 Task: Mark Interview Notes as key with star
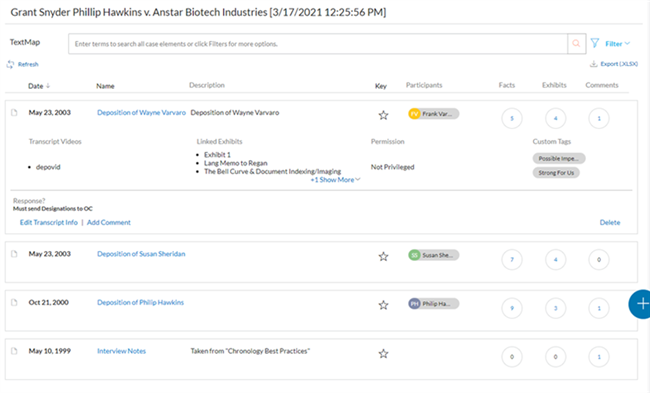(383, 354)
